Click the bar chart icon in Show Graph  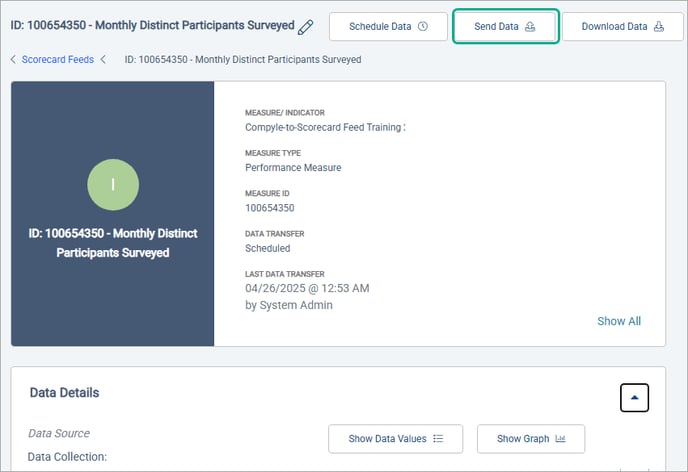click(560, 439)
